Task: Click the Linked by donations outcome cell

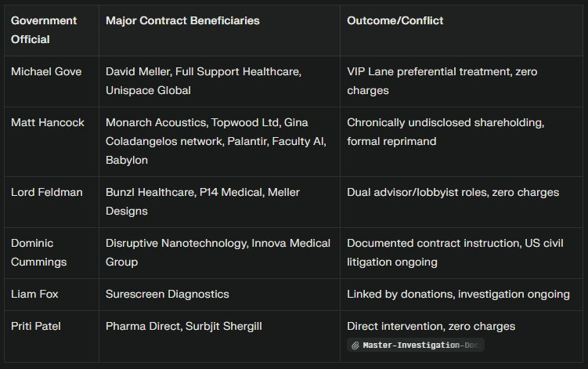Action: pyautogui.click(x=461, y=295)
